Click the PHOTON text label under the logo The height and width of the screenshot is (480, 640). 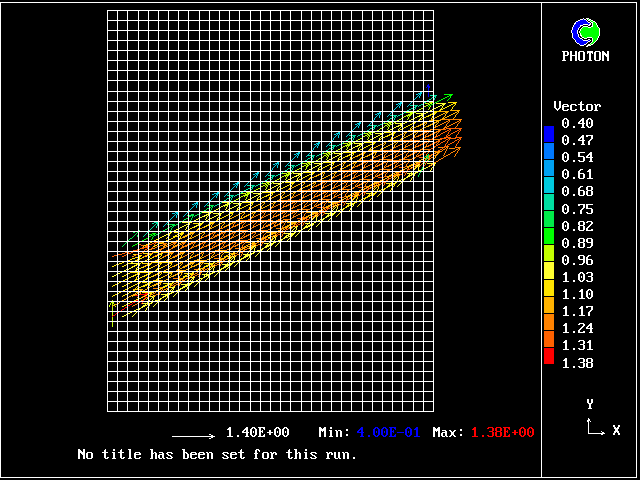pyautogui.click(x=585, y=56)
